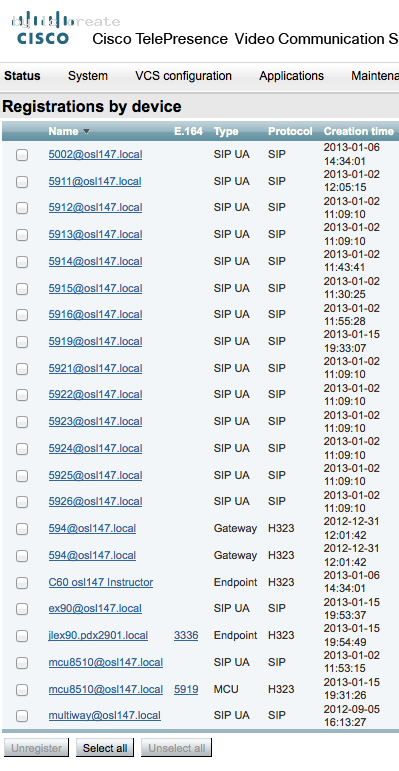This screenshot has height=771, width=399.
Task: Select the checkbox next to ex90@osl147.local
Action: tap(22, 609)
